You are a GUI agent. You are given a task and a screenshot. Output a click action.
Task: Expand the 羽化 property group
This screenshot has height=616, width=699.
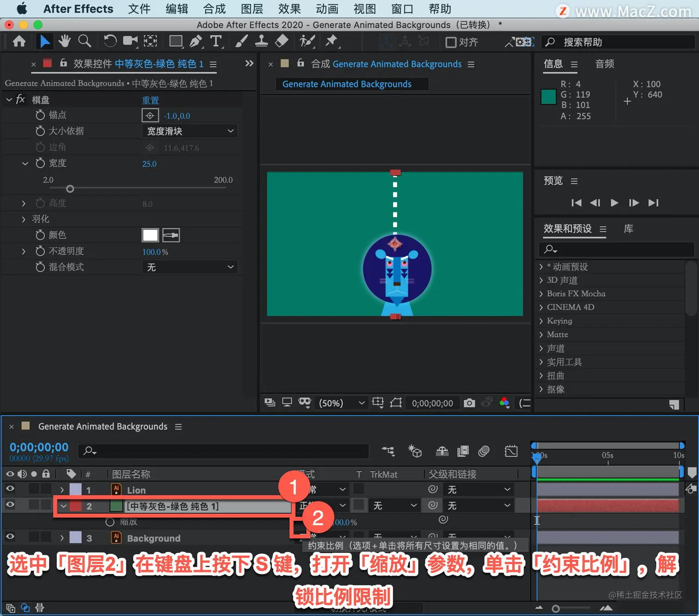point(24,219)
